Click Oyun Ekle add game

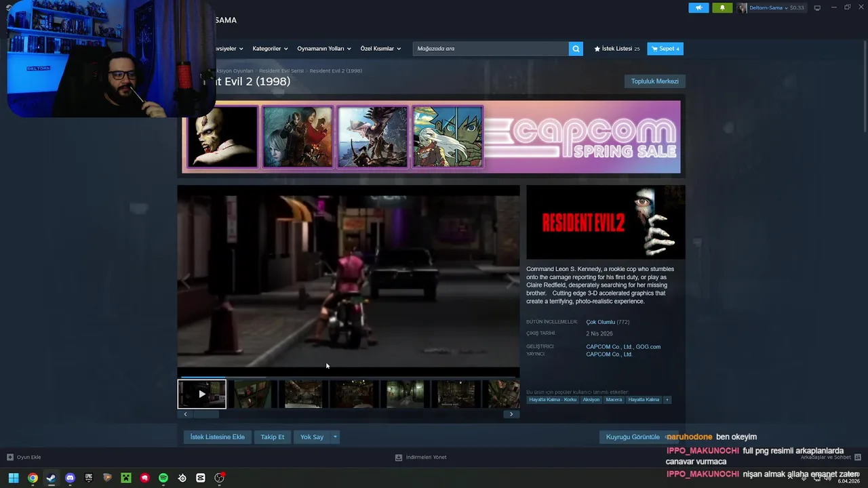24,457
